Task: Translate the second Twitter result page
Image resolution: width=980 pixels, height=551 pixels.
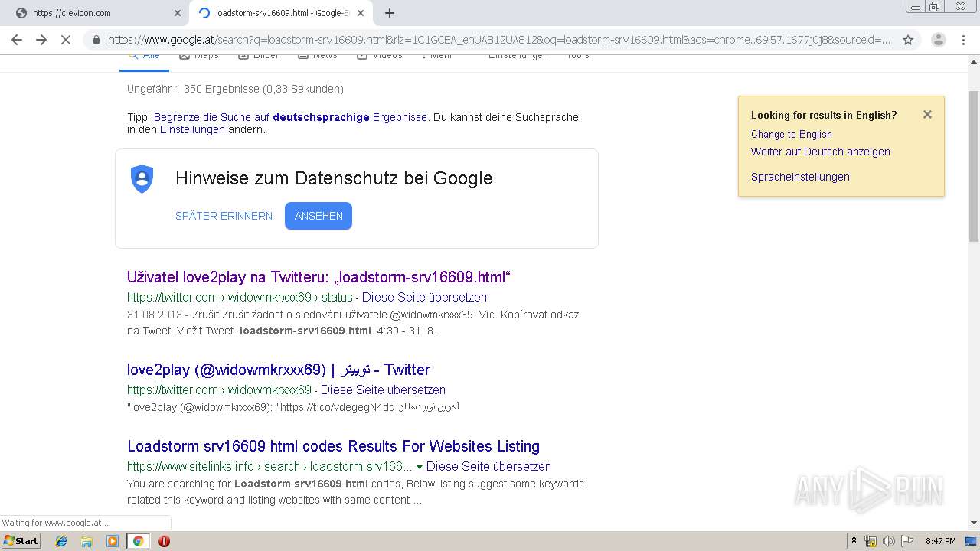Action: pyautogui.click(x=383, y=390)
